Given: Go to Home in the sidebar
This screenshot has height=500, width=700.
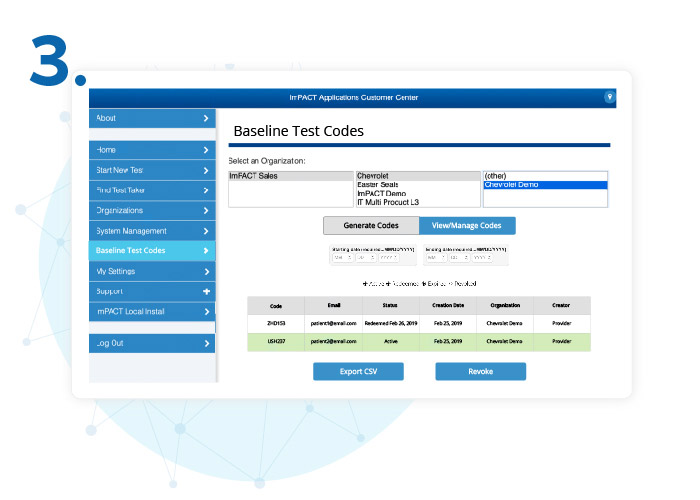Looking at the screenshot, I should click(x=152, y=150).
